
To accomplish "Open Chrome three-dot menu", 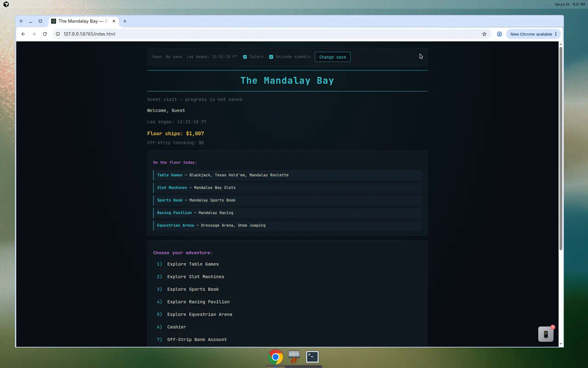I will coord(556,34).
